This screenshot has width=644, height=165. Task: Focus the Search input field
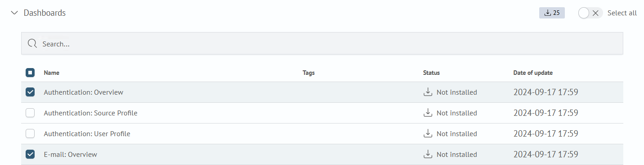[x=322, y=44]
